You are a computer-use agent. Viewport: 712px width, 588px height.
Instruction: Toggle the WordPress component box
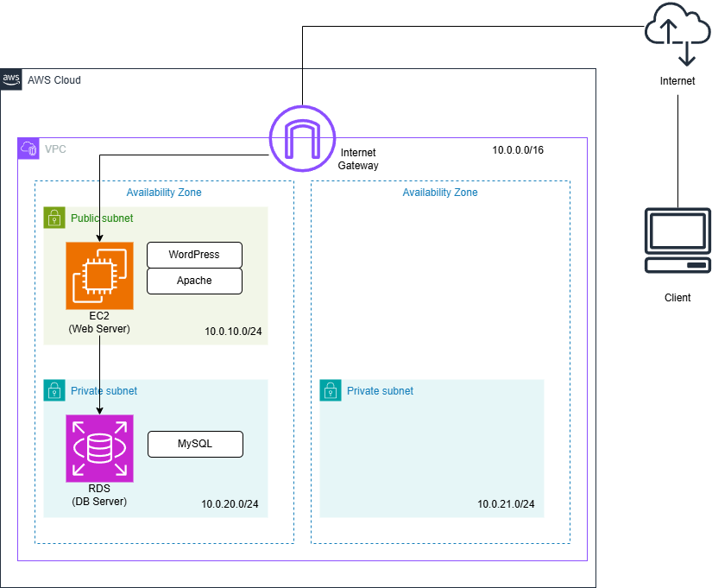[194, 255]
